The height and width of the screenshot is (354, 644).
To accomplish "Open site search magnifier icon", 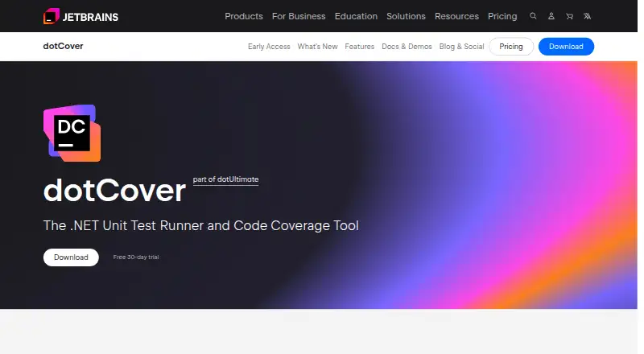I will tap(533, 16).
